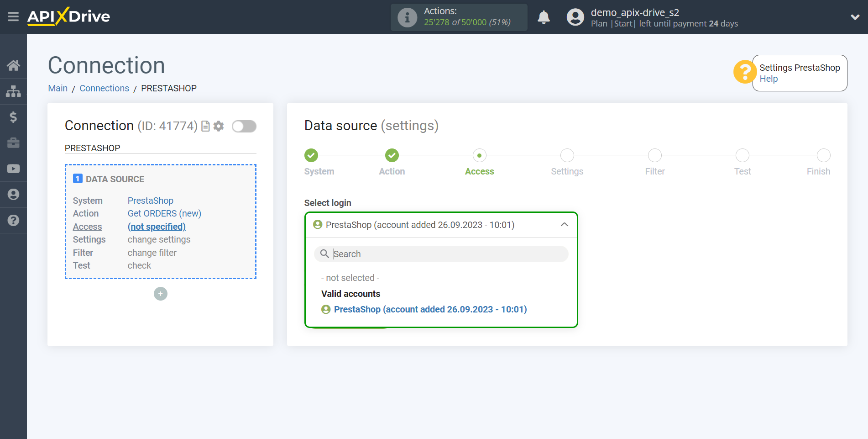The height and width of the screenshot is (439, 868).
Task: Select PrestaShop account in Valid accounts
Action: point(430,309)
